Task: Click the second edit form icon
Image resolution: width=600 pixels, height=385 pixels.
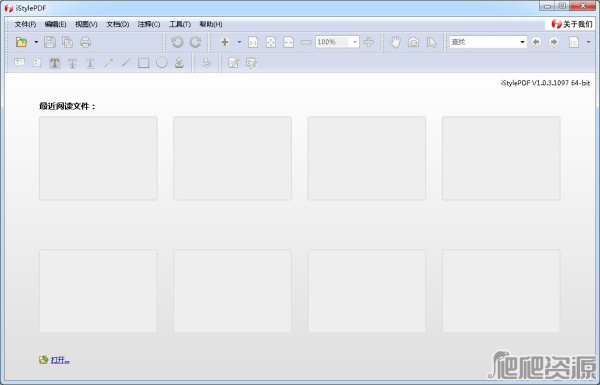Action: (251, 63)
